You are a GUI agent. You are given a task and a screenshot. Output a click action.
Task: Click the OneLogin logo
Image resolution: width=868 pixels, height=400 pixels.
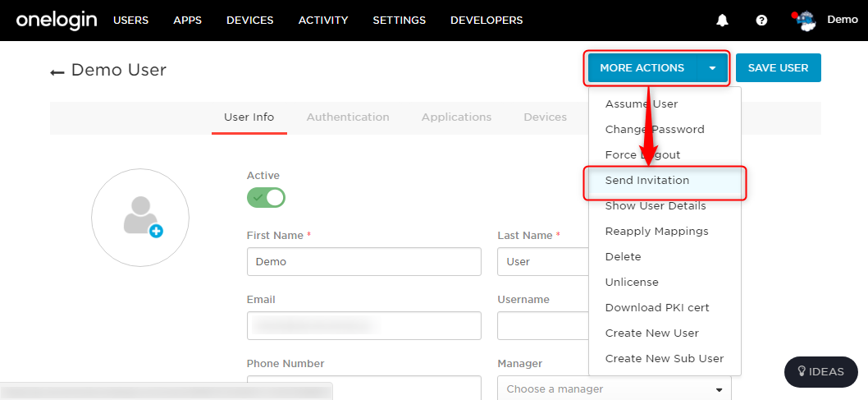[x=57, y=21]
